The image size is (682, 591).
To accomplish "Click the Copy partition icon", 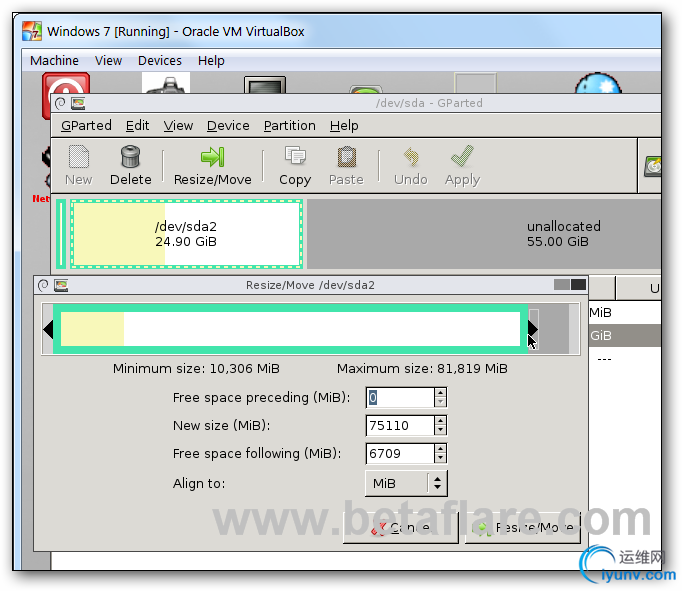I will 295,156.
